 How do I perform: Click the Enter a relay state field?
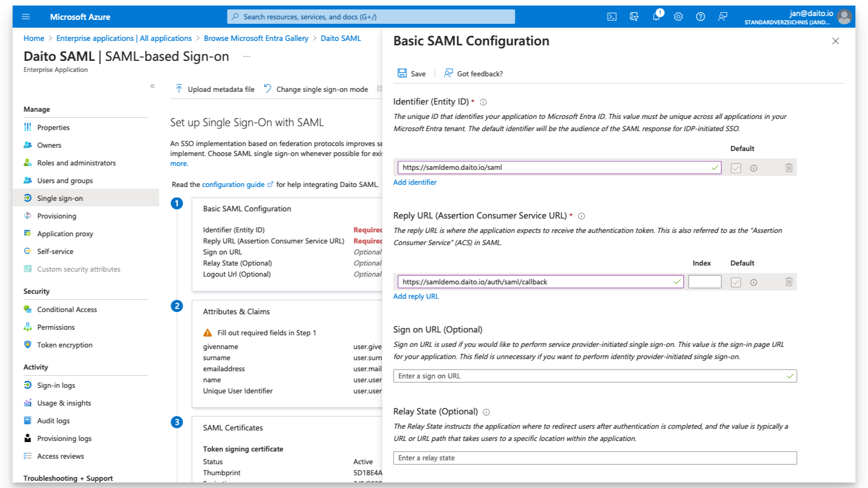595,458
